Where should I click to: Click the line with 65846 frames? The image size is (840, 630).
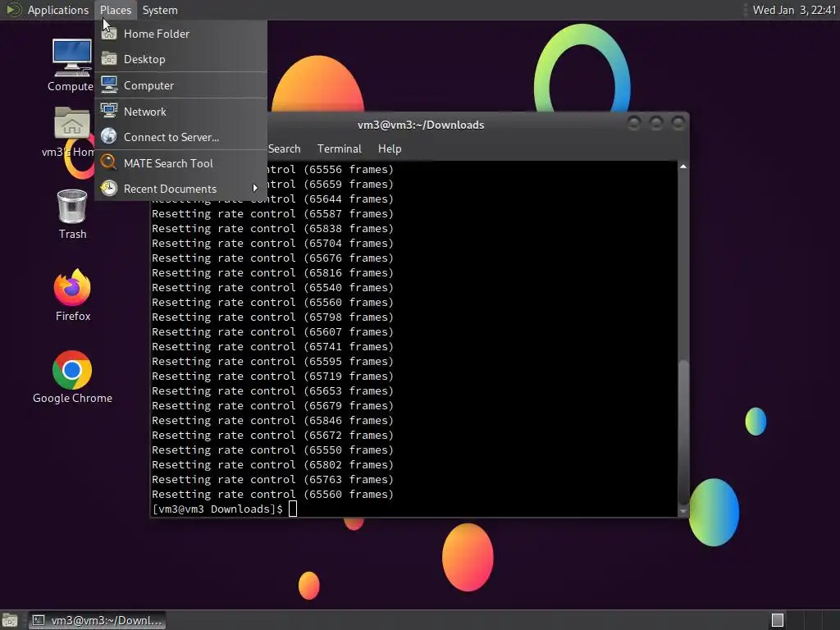click(272, 421)
